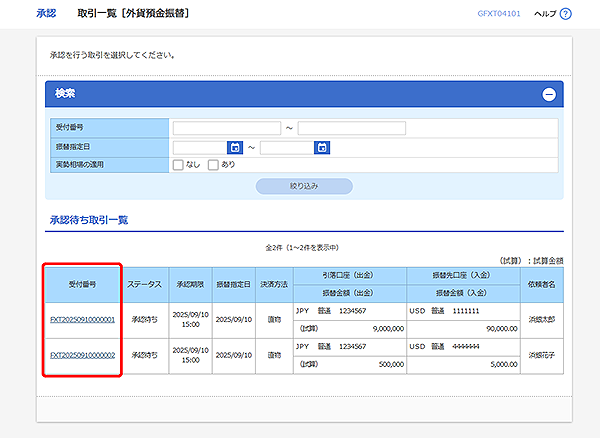Check the なし checkbox
Screen dimensions: 600x438
point(178,165)
